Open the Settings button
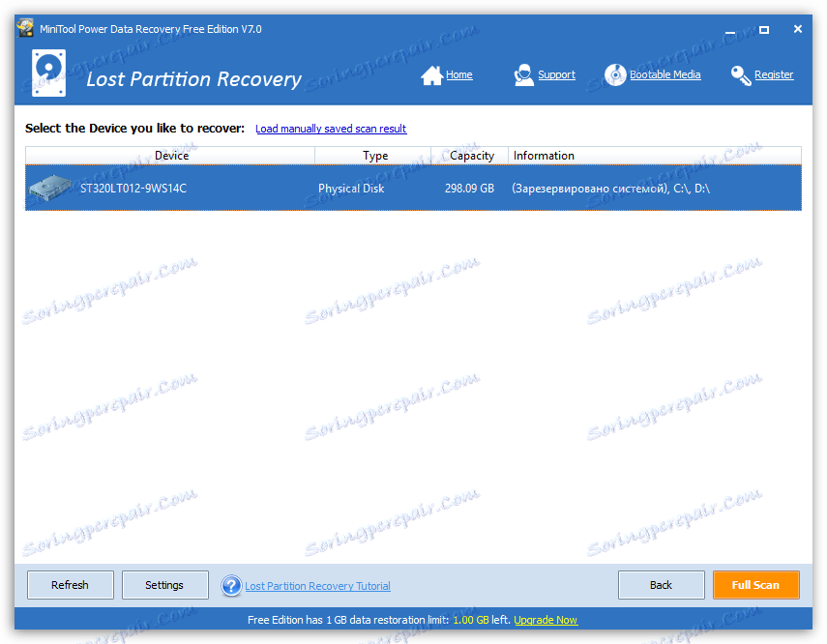Viewport: 827px width, 644px height. coord(164,585)
